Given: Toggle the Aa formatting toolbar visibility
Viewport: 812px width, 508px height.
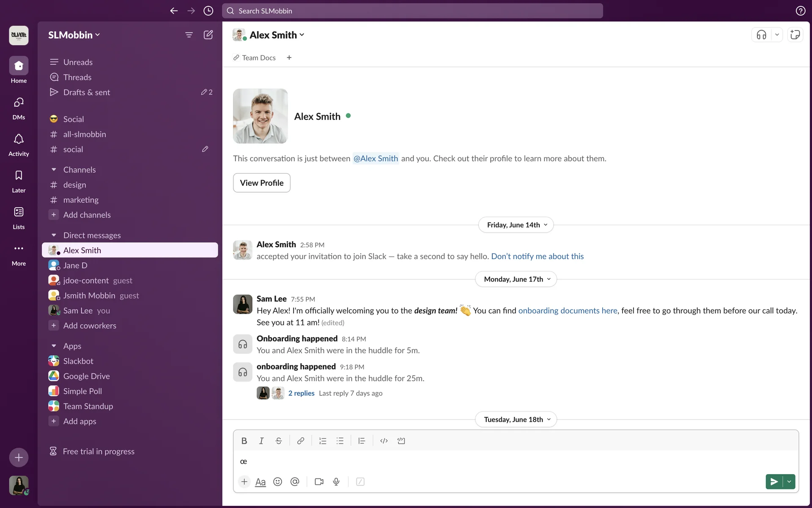Looking at the screenshot, I should click(261, 482).
